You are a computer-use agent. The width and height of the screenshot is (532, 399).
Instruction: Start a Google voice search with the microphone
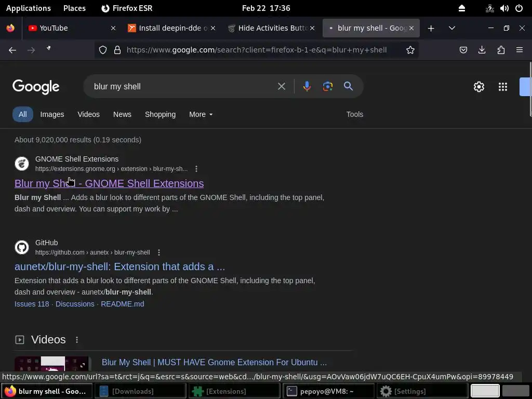click(307, 86)
